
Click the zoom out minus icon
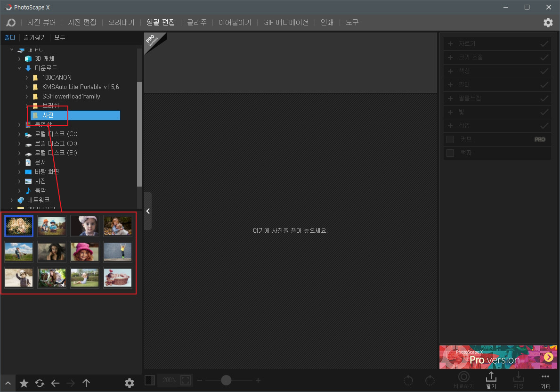200,380
